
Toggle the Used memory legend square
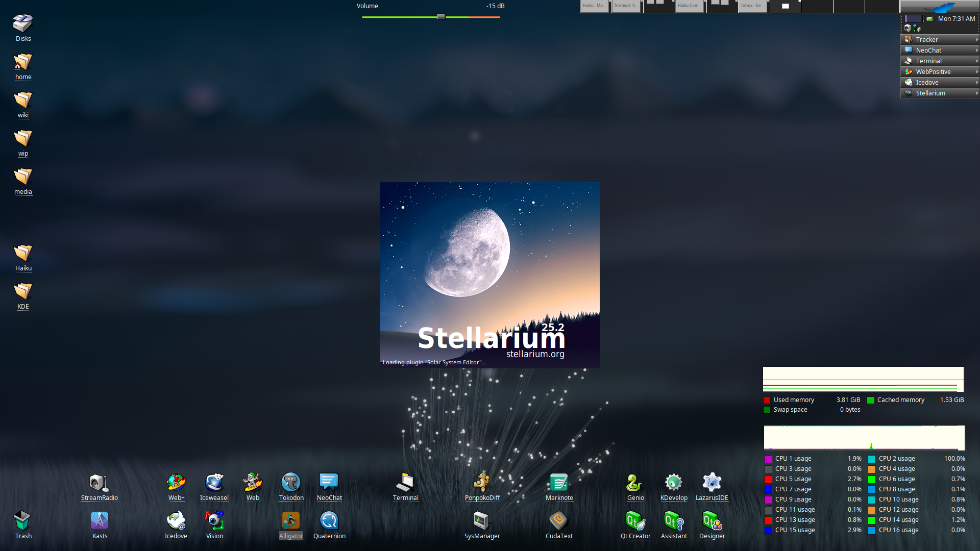(767, 400)
